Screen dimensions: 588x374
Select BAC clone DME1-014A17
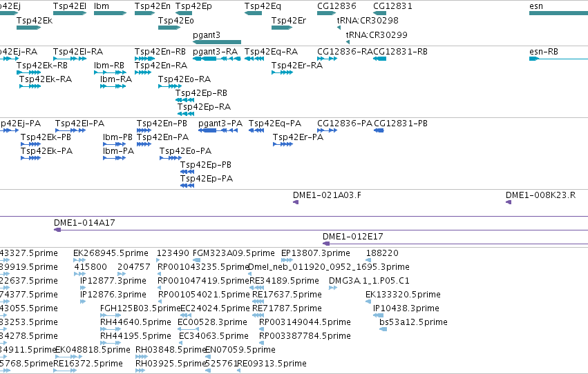click(x=321, y=230)
